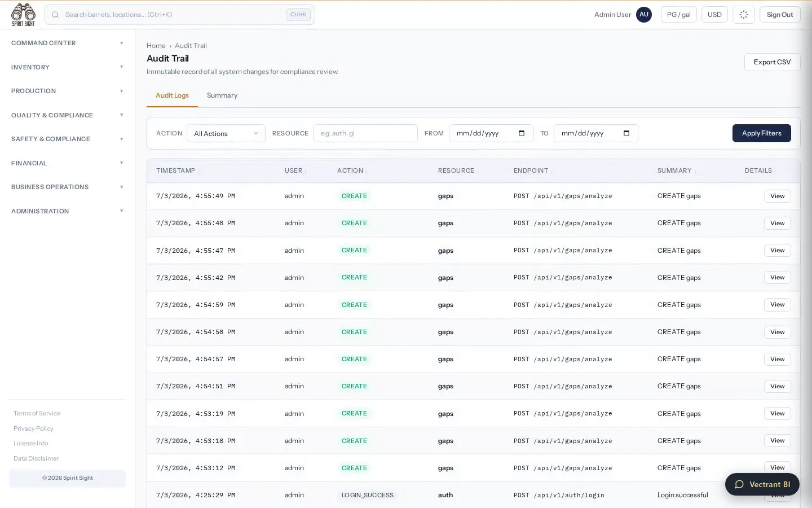View details for the 4:54:59 PM entry
This screenshot has height=508, width=812.
pyautogui.click(x=777, y=304)
